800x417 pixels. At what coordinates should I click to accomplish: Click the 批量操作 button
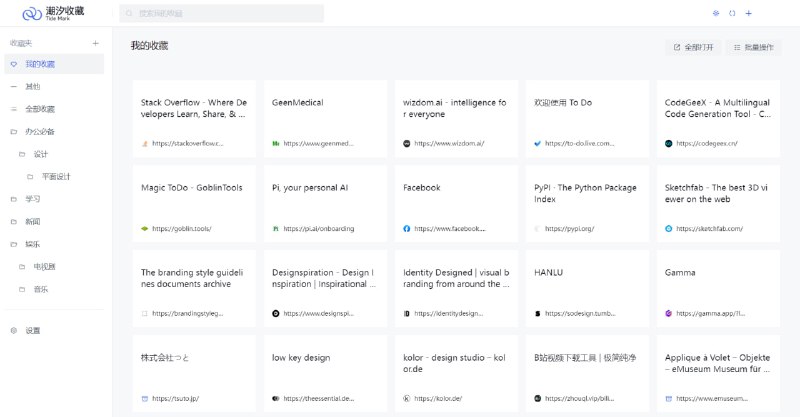(x=752, y=47)
